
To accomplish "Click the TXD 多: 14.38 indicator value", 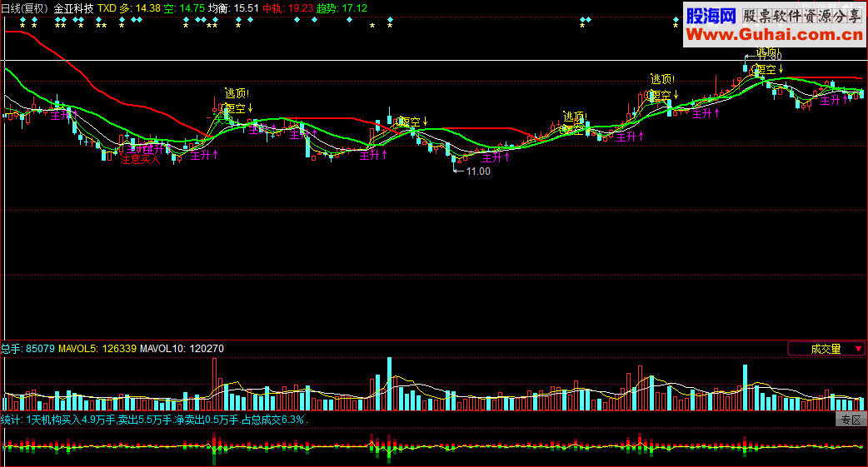I will [x=129, y=8].
